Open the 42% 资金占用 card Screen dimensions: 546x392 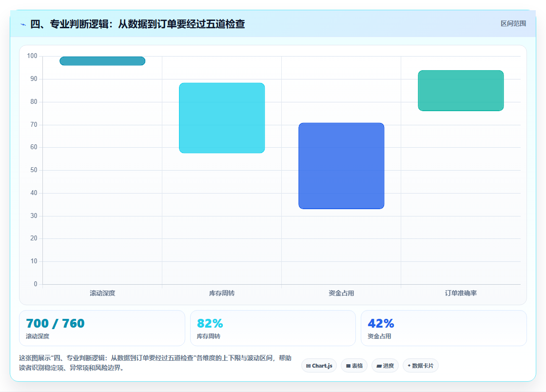pos(444,328)
